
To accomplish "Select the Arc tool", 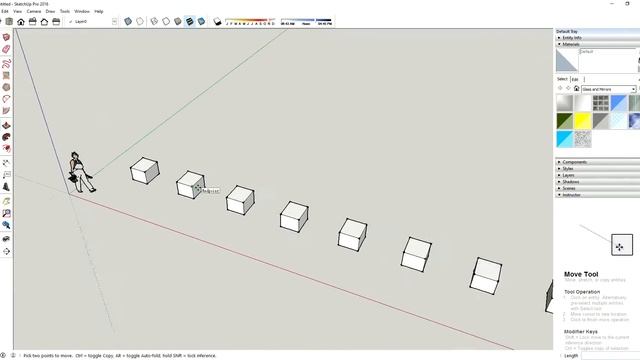I will (x=6, y=99).
